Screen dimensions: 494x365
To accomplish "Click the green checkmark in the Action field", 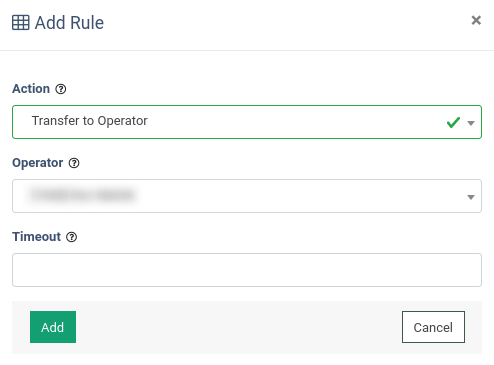I will (453, 122).
